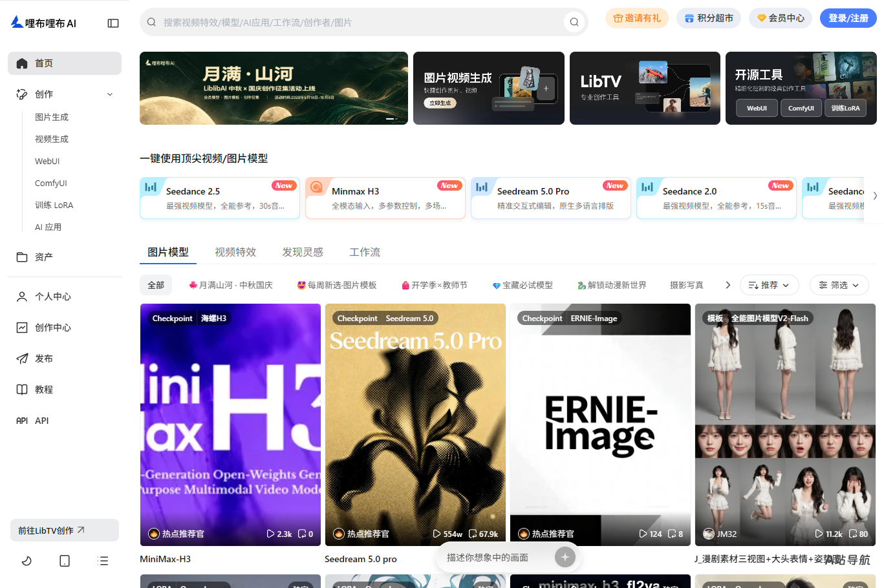Screen dimensions: 884x588
Task: Filter by the 全部 category tag
Action: click(156, 285)
